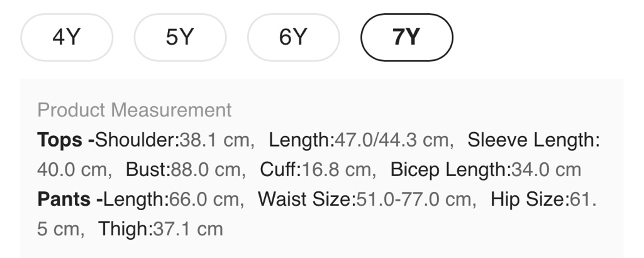Click the 38.1 cm shoulder value
This screenshot has width=644, height=258.
point(215,140)
